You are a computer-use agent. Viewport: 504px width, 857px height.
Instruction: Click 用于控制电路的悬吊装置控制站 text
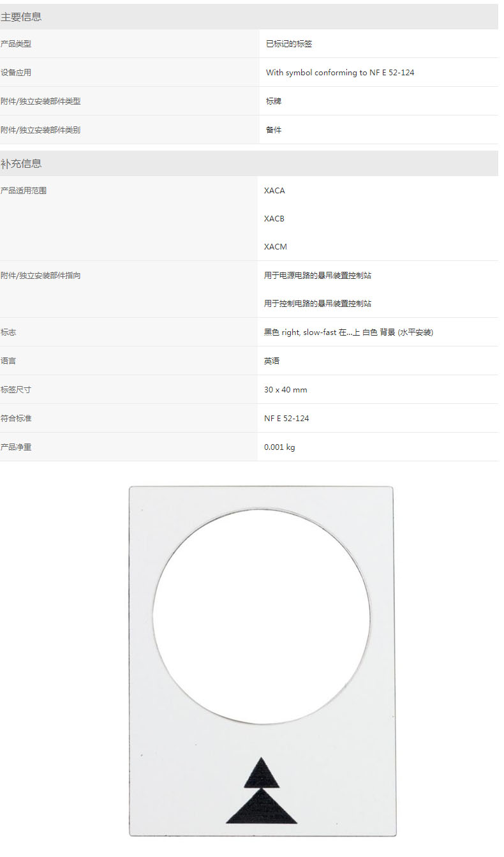pos(318,304)
